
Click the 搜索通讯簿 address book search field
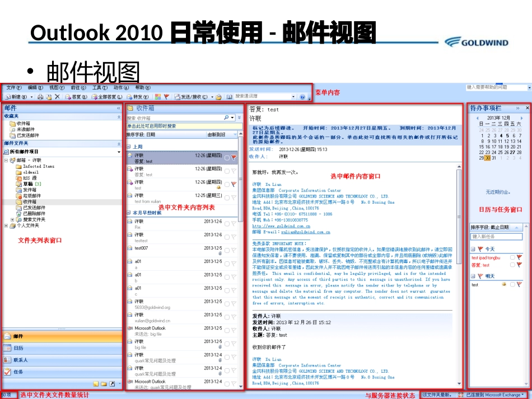[263, 97]
